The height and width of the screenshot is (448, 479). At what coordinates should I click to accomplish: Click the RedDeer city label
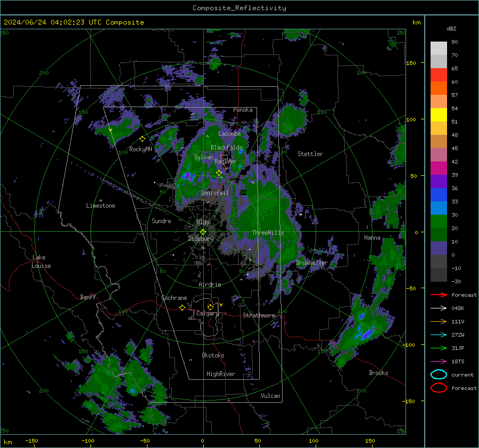[x=226, y=161]
